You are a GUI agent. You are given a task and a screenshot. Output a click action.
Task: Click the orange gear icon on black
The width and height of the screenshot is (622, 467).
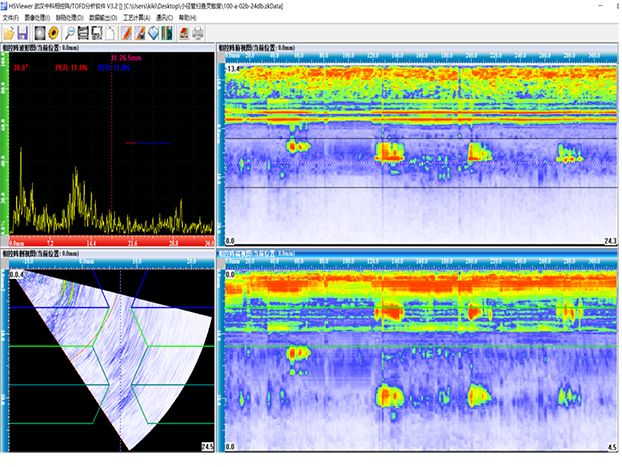click(53, 34)
